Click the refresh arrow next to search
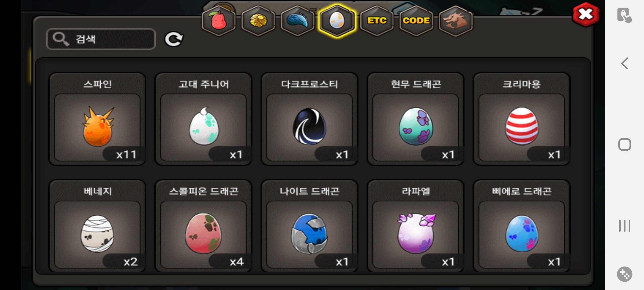 click(174, 39)
